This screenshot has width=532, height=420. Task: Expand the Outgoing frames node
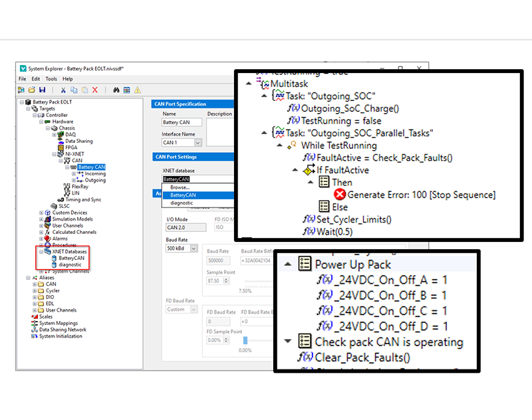[74, 180]
